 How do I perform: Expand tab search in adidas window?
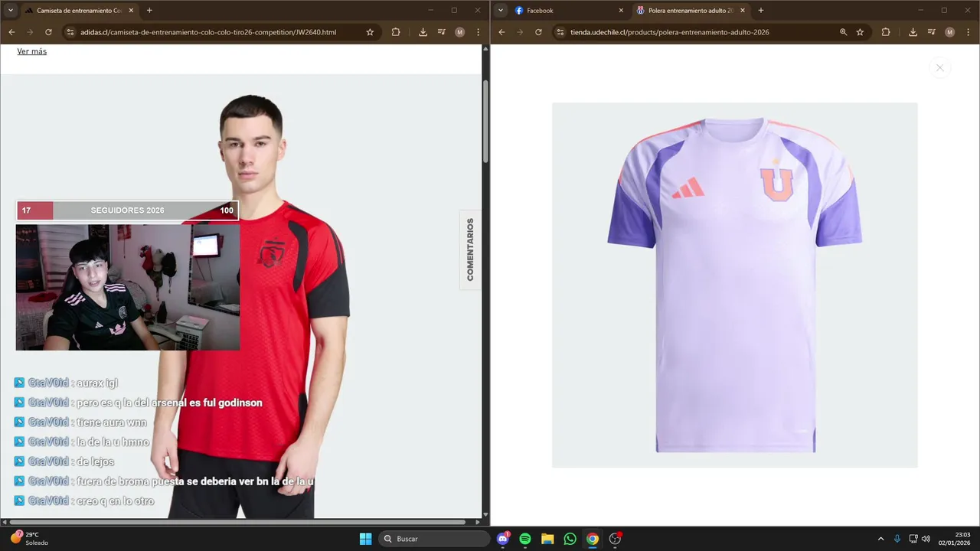coord(11,11)
